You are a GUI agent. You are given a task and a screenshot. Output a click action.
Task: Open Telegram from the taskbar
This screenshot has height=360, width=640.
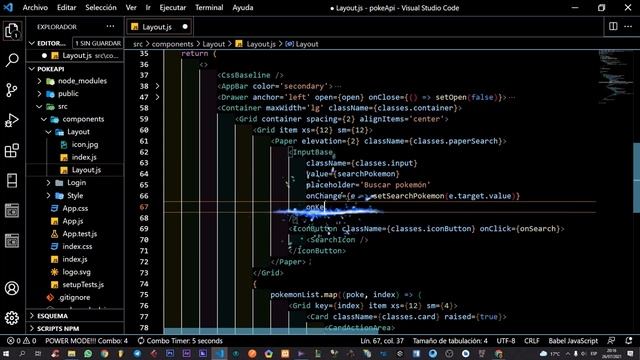[137, 353]
